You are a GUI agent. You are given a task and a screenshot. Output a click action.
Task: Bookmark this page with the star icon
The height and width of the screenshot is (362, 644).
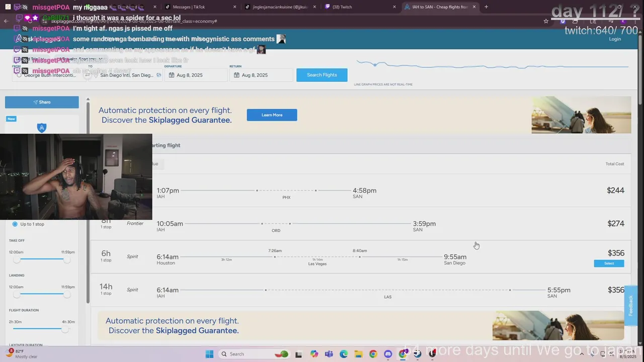(546, 21)
